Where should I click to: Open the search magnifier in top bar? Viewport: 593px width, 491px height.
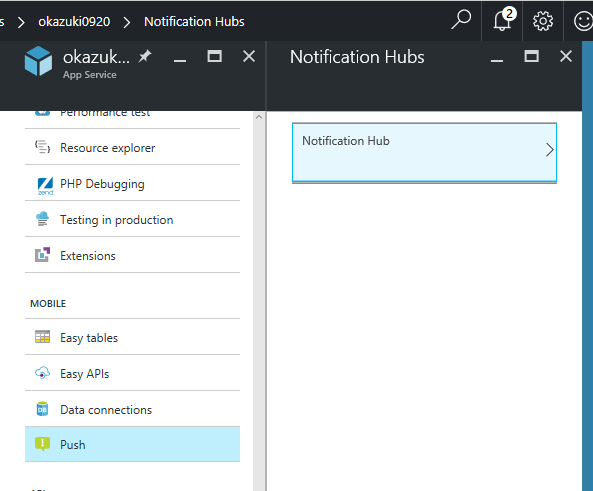[461, 20]
